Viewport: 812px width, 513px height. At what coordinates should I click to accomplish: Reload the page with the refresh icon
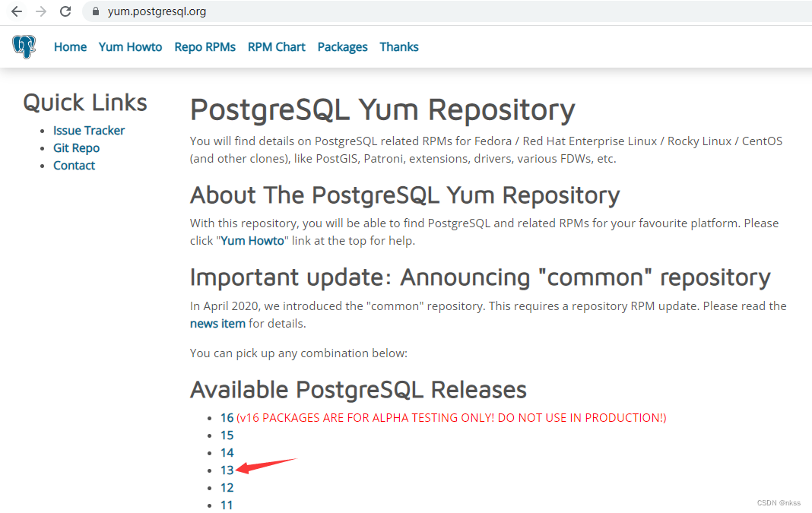(x=65, y=11)
